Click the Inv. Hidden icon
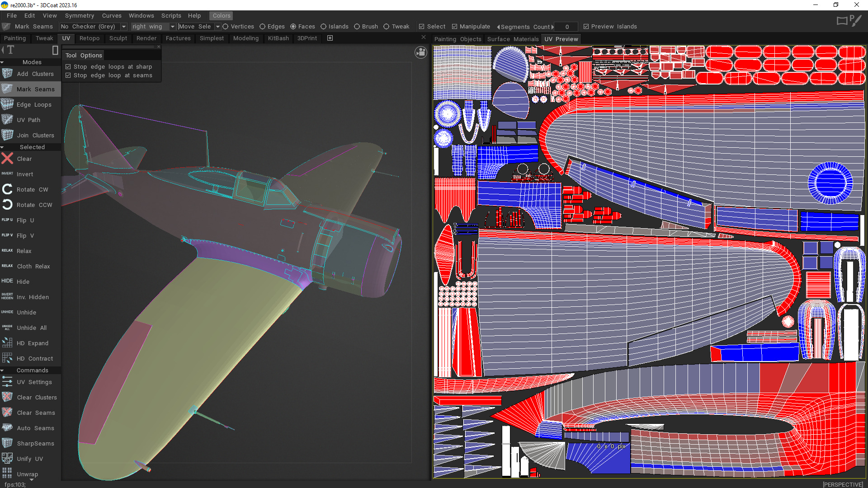 click(7, 297)
